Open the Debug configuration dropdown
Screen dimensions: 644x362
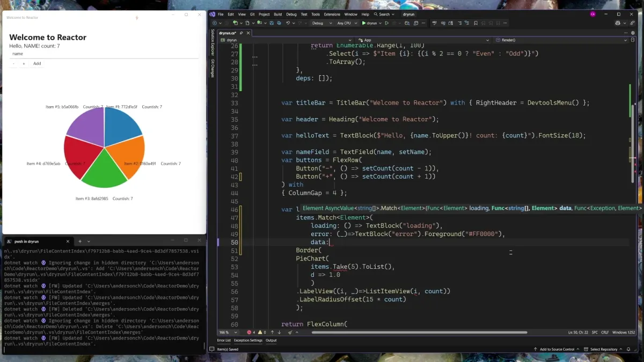322,23
